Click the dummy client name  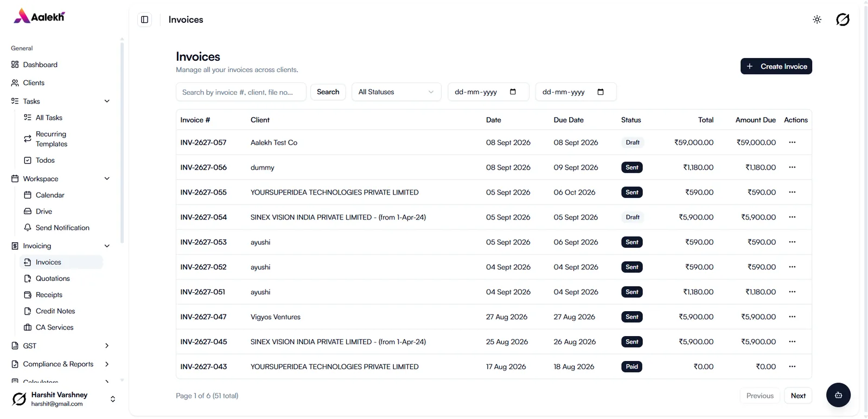click(x=263, y=167)
